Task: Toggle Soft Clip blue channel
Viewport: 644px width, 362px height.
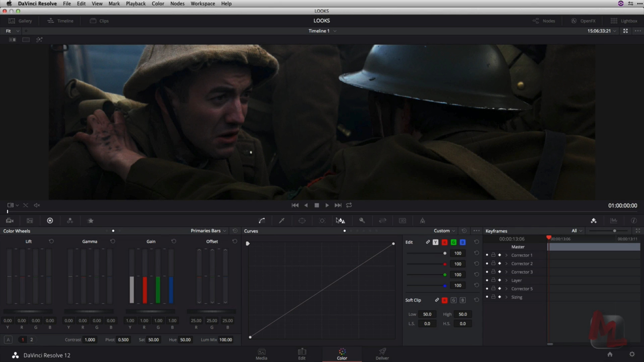Action: [463, 300]
